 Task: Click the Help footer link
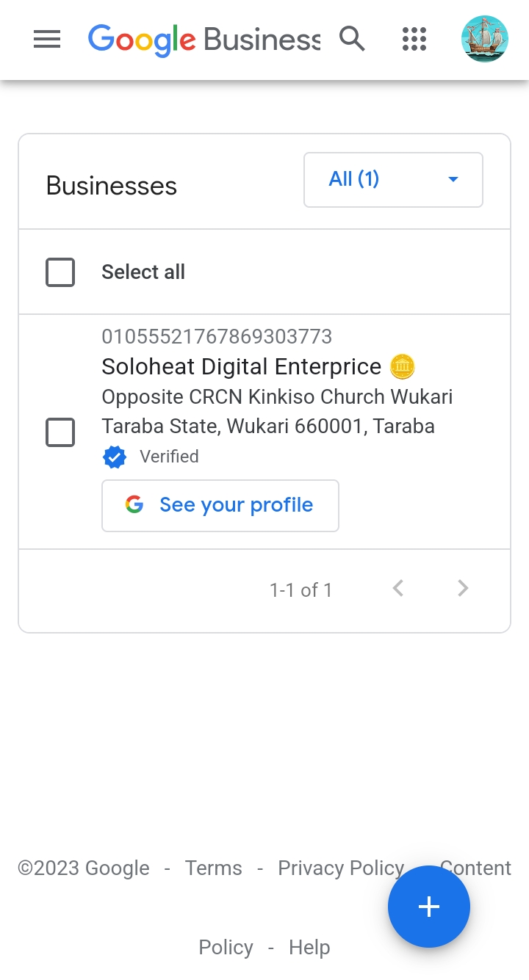pyautogui.click(x=309, y=948)
